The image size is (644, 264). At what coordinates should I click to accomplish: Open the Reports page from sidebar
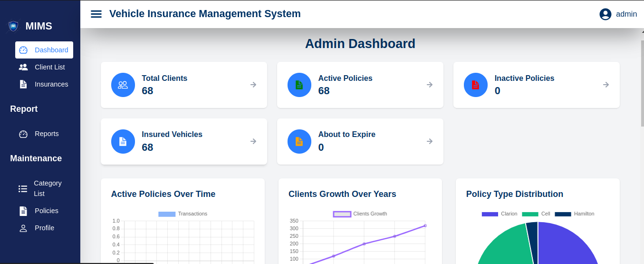tap(47, 134)
